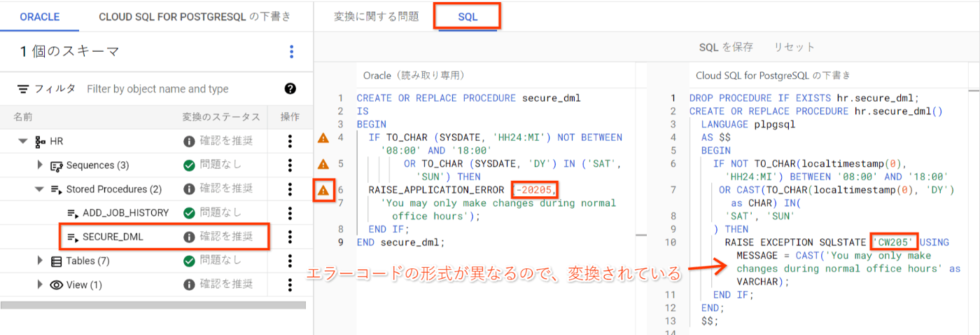Click info status icon for View row

tap(188, 285)
